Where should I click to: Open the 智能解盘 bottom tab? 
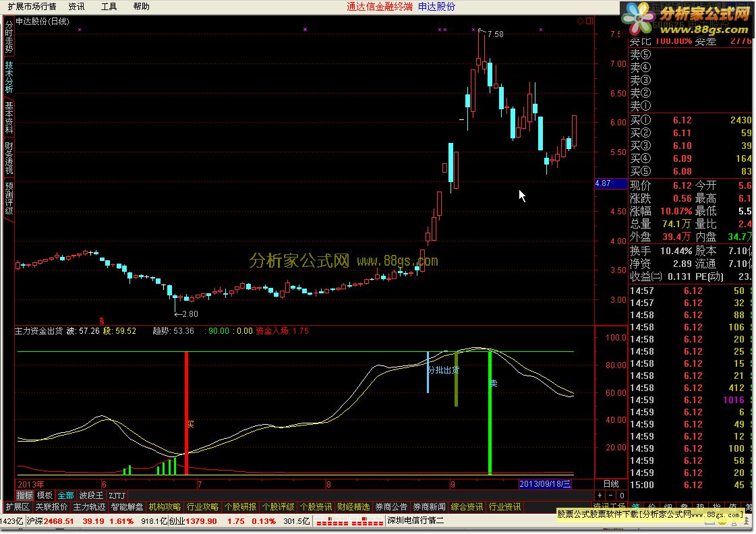click(x=127, y=507)
